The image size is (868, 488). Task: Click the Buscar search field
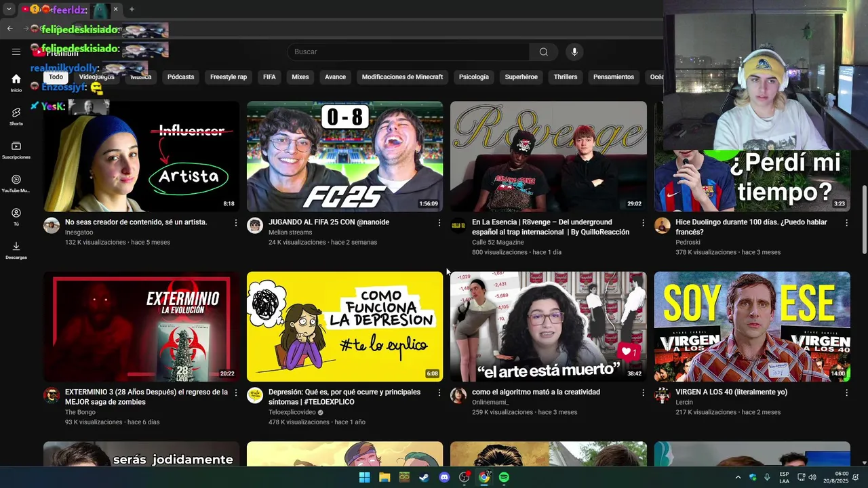pos(408,52)
